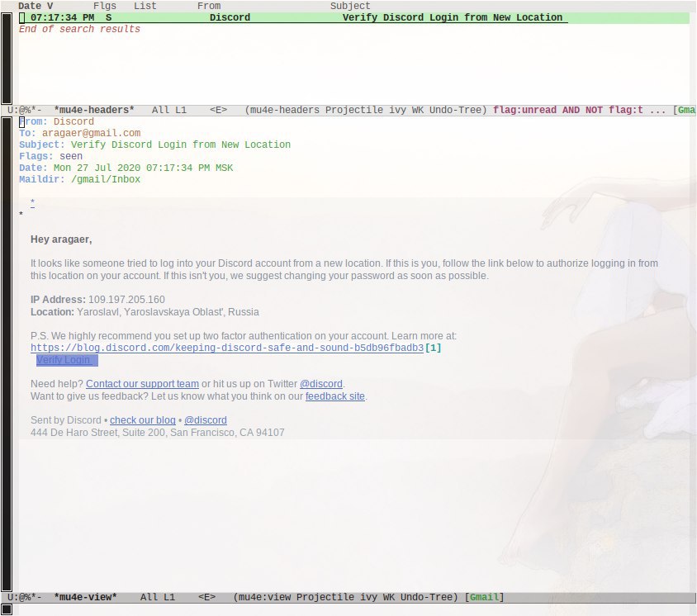Click the From: Discord header field
The height and width of the screenshot is (616, 697).
[x=56, y=121]
